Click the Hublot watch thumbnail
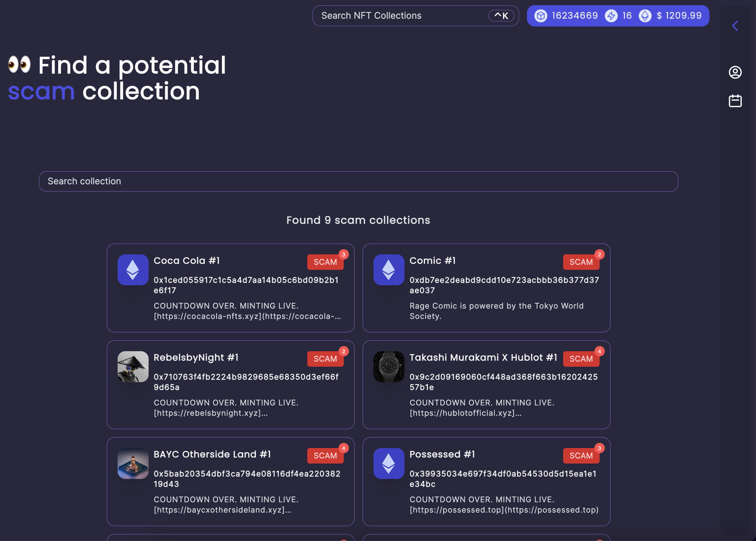Viewport: 756px width, 541px height. [389, 367]
